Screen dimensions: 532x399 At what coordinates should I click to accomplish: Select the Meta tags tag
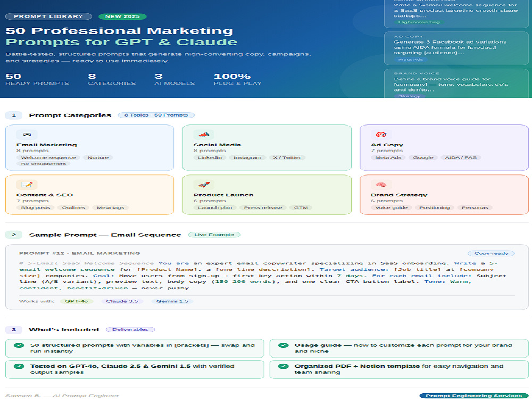[111, 207]
